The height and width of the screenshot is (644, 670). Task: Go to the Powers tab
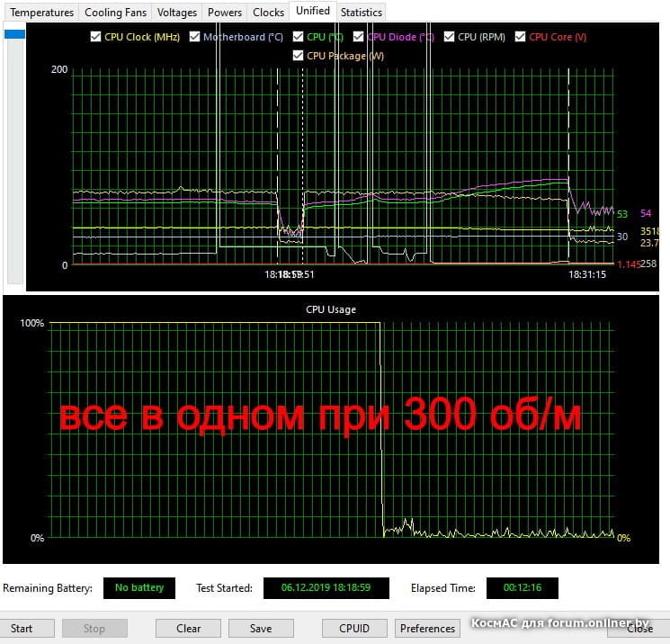[x=225, y=13]
